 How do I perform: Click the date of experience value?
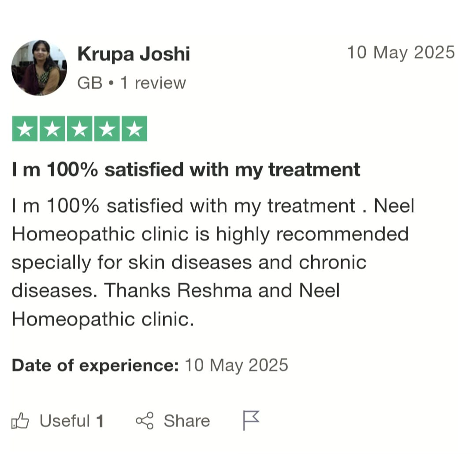pos(236,365)
